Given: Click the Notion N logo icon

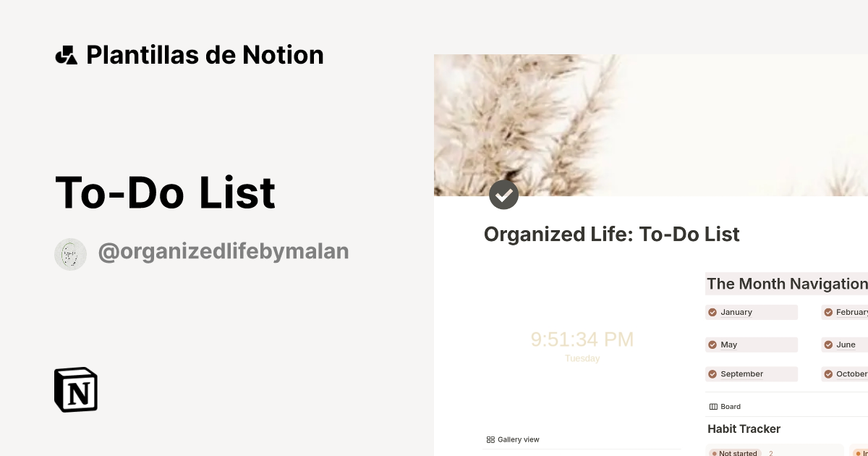Looking at the screenshot, I should click(x=75, y=389).
